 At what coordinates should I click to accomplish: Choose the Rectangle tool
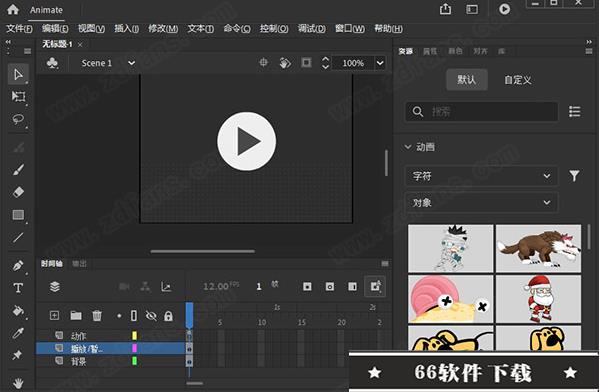tap(18, 215)
